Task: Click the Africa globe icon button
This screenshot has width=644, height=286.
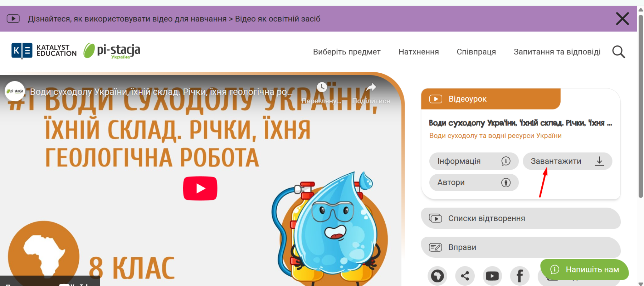Action: (x=437, y=276)
